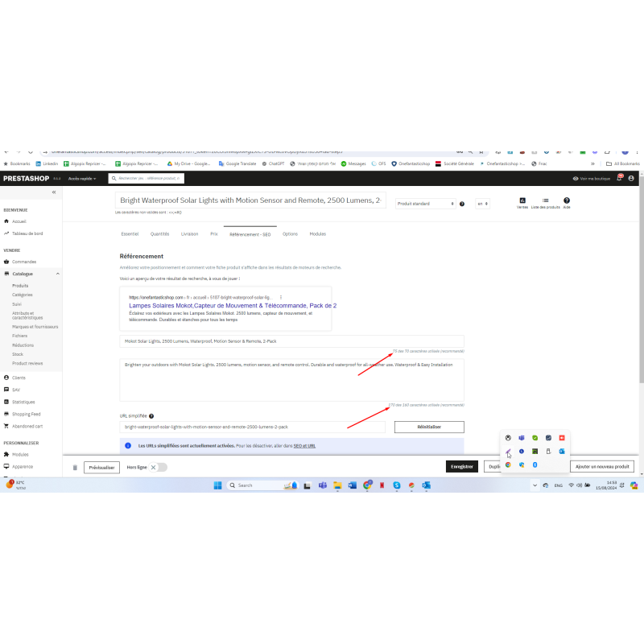The height and width of the screenshot is (644, 644).
Task: Open Abandoned cart in sidebar
Action: click(x=28, y=426)
